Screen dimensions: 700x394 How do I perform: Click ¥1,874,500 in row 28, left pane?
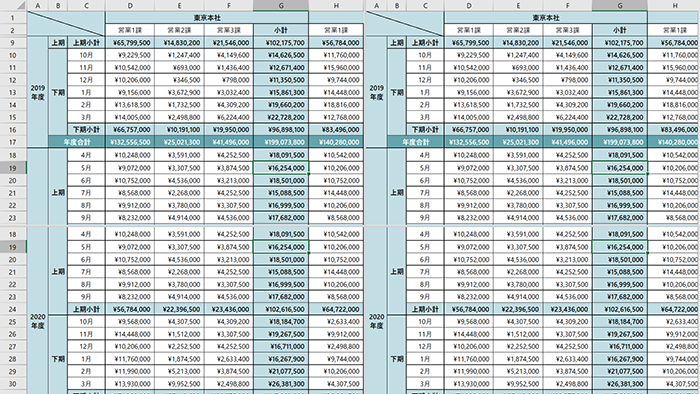click(x=179, y=359)
